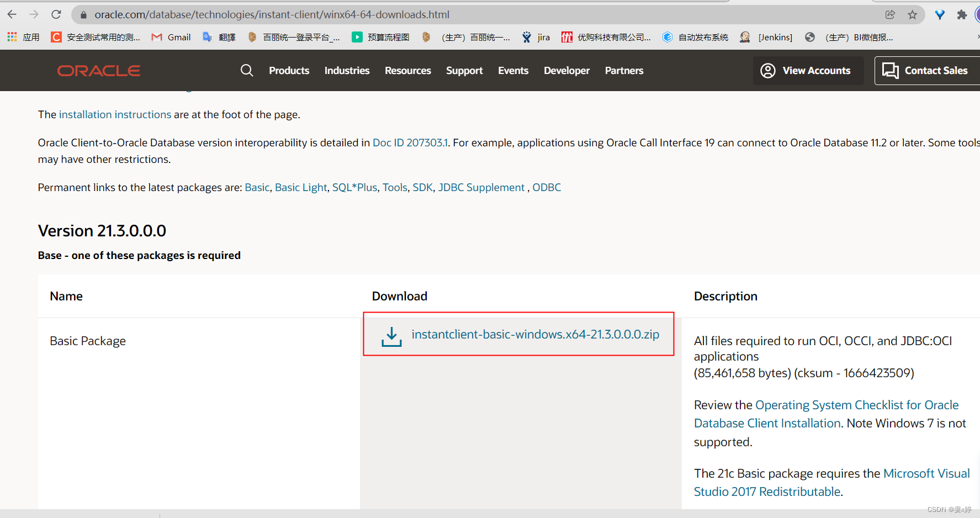
Task: Reload the Oracle downloads page
Action: 56,14
